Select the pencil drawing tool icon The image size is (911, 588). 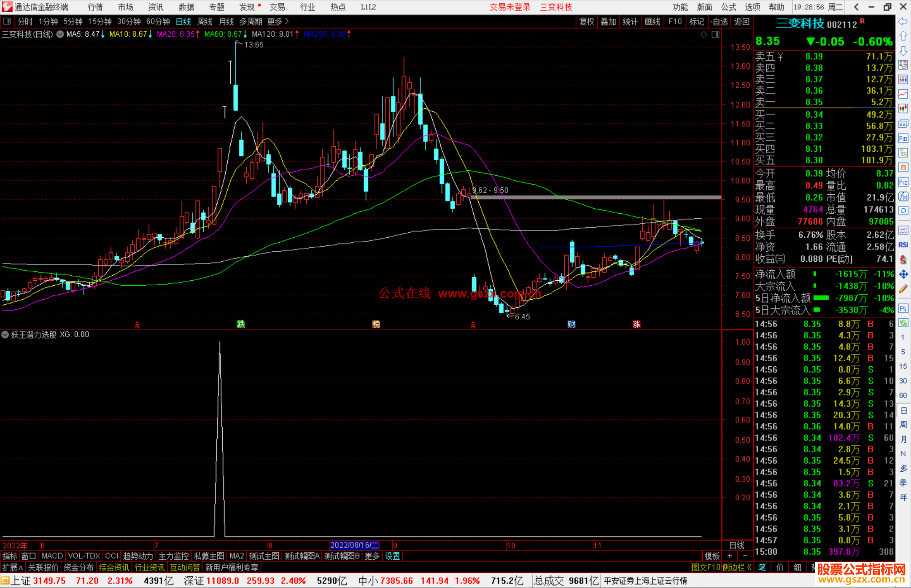coord(903,289)
